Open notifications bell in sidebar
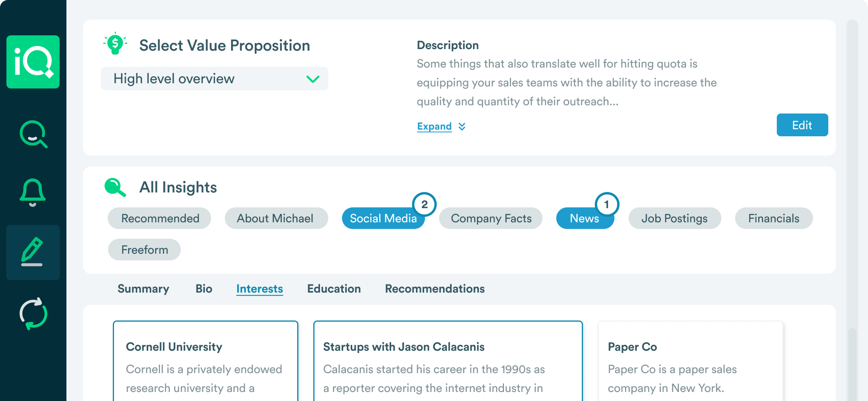Screen dimensions: 868x401 (33, 192)
